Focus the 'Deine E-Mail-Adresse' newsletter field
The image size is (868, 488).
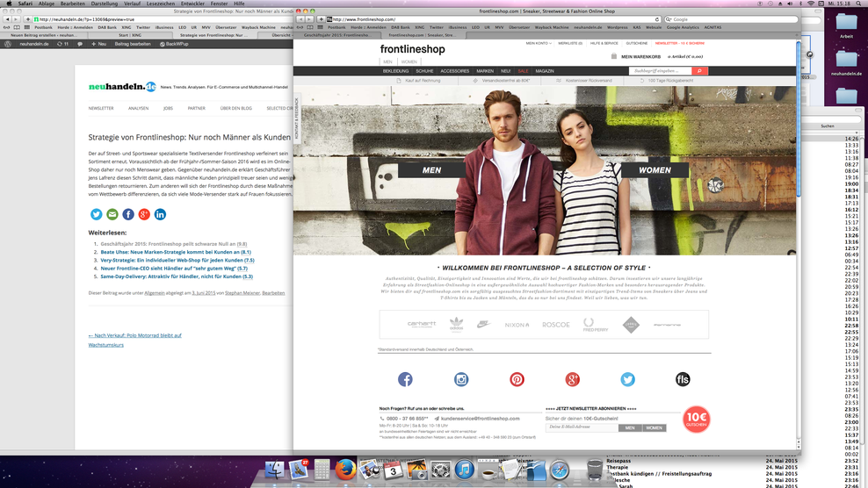[x=582, y=427]
